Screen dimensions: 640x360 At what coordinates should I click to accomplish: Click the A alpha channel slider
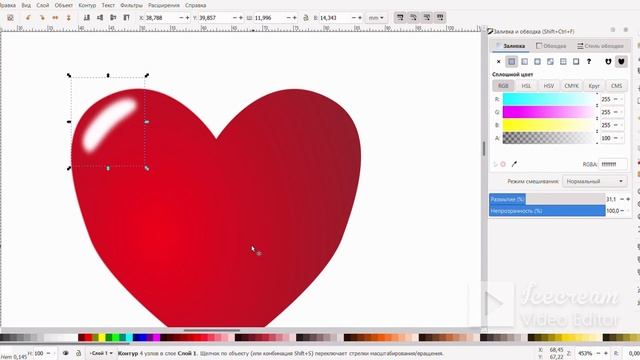click(549, 138)
